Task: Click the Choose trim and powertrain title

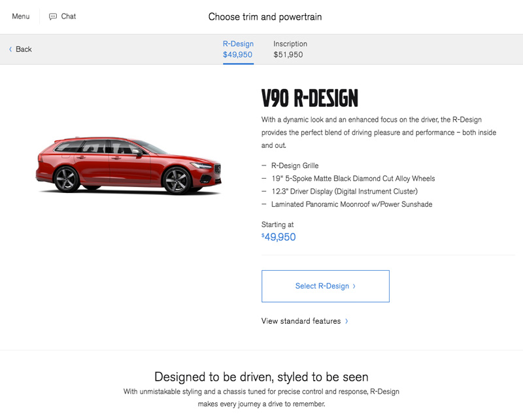Action: tap(265, 16)
